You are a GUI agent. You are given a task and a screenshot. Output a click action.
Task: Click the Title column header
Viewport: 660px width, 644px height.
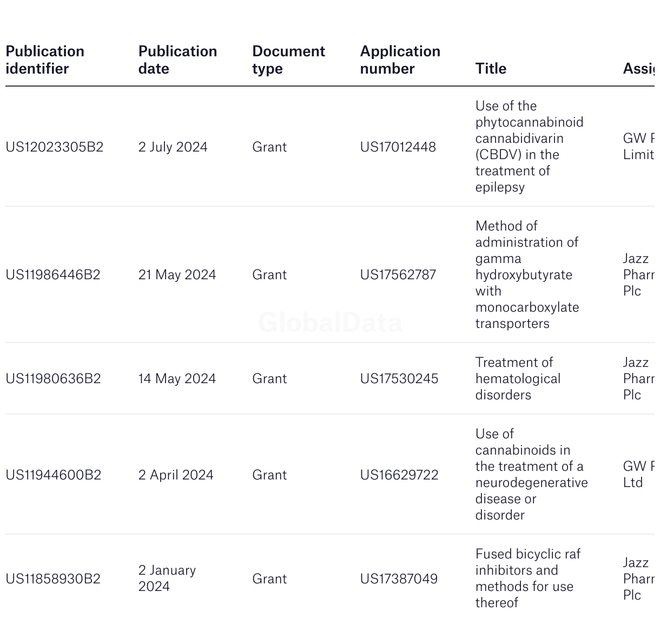pyautogui.click(x=491, y=69)
